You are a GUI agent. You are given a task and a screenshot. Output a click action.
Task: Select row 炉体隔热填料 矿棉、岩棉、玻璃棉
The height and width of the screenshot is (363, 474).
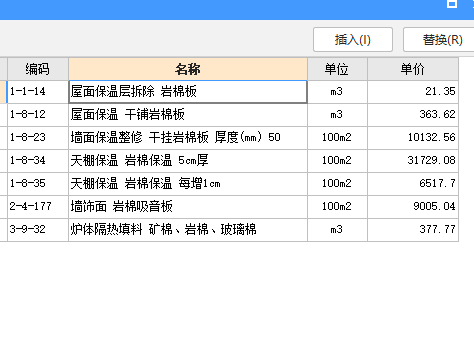click(188, 230)
